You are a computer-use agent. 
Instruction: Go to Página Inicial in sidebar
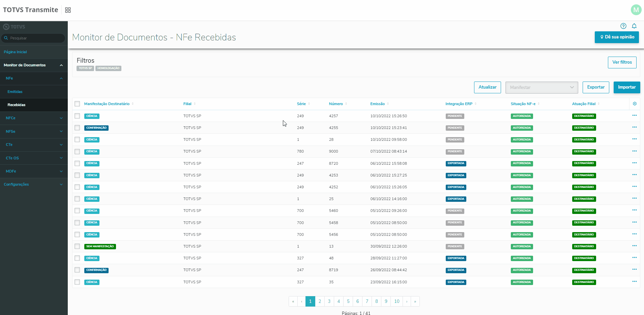[x=15, y=52]
